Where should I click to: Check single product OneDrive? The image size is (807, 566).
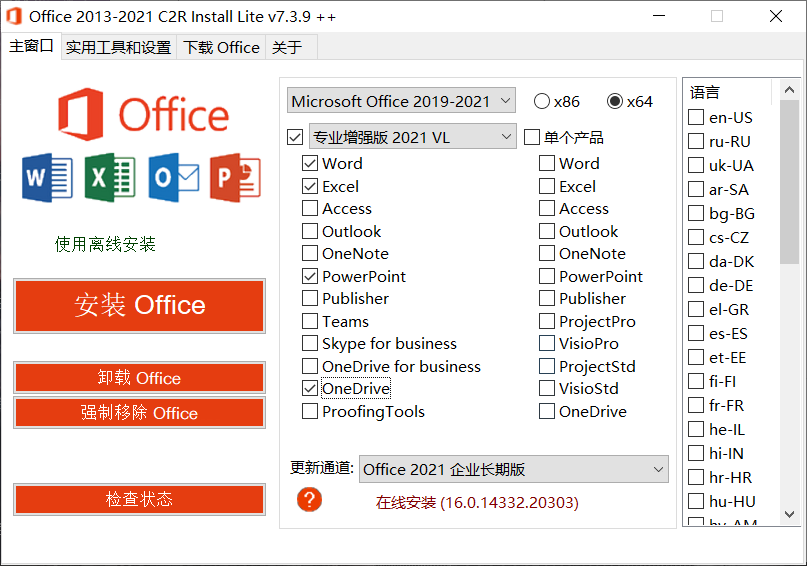click(x=547, y=411)
